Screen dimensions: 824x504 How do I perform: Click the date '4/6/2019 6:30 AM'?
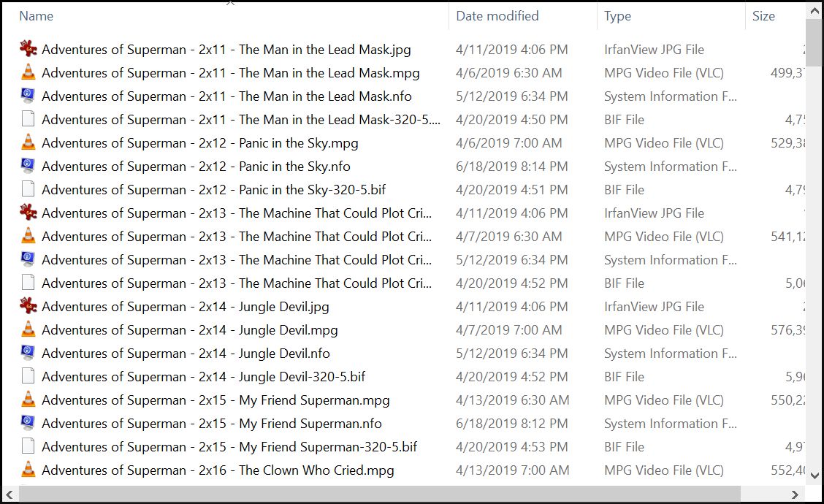pyautogui.click(x=508, y=72)
